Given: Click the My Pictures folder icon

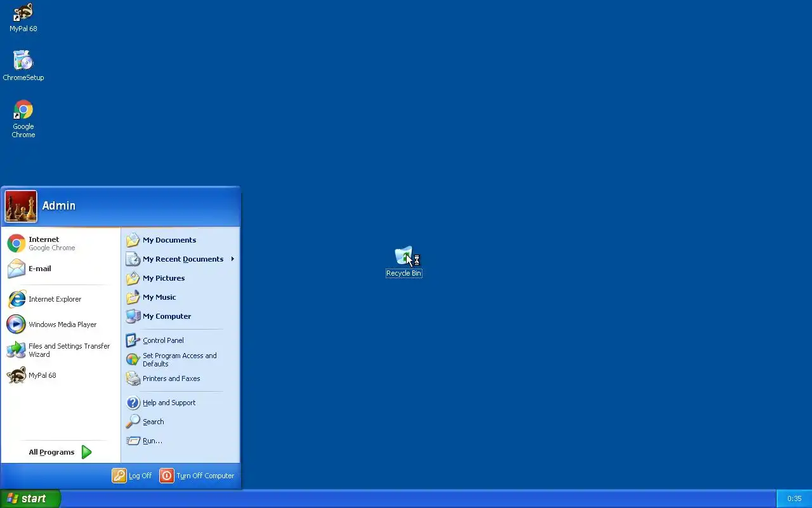Looking at the screenshot, I should coord(133,278).
